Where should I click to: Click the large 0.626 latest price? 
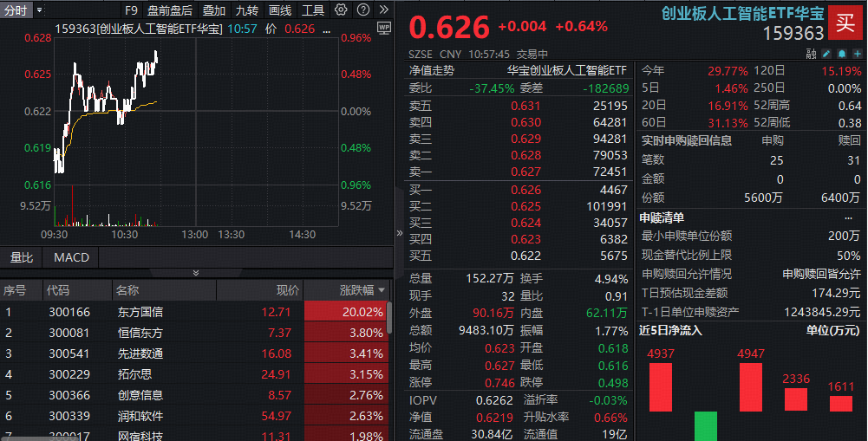click(x=449, y=28)
